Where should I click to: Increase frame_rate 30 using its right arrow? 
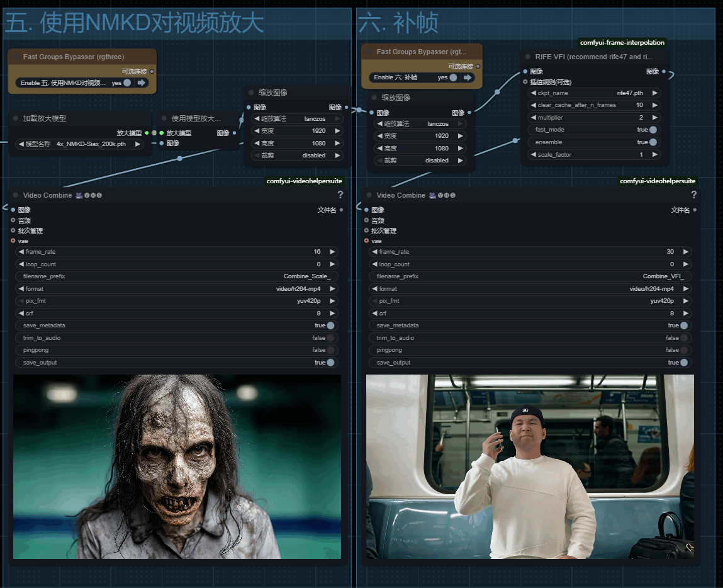[x=685, y=252]
